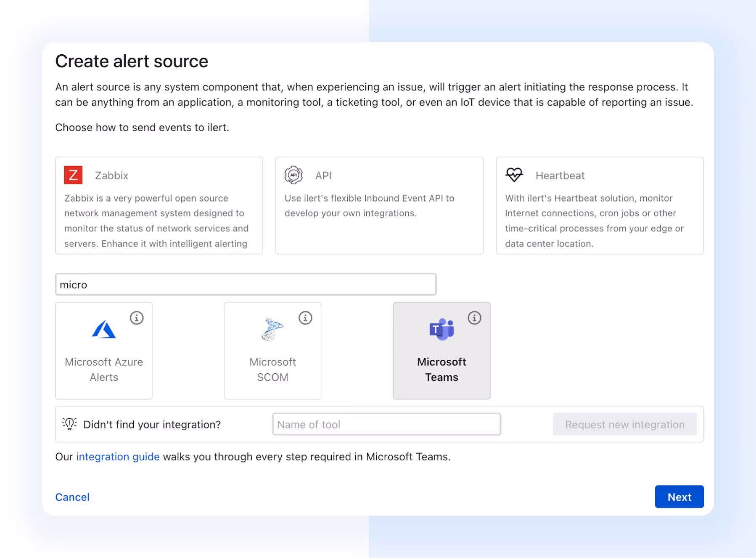Click the Didn't find your integration? text
Viewport: 756px width, 558px height.
click(x=152, y=425)
